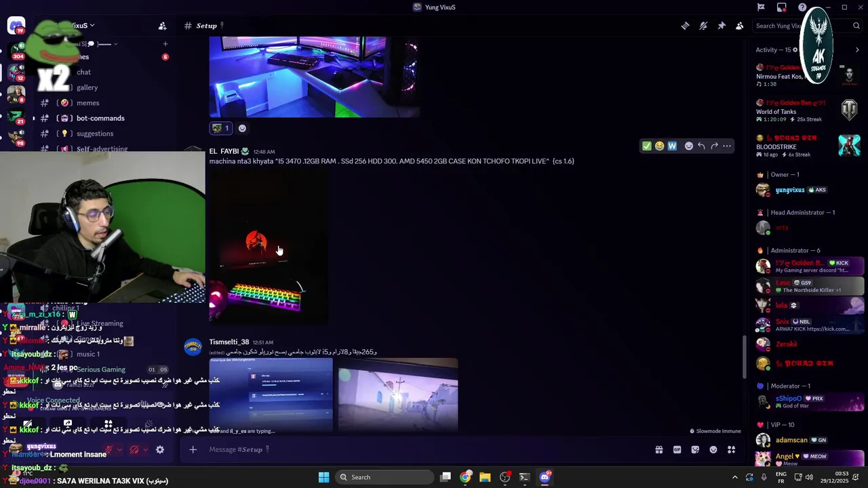Screen dimensions: 868x488
Task: Open Activity settings gear icon
Action: pos(795,49)
